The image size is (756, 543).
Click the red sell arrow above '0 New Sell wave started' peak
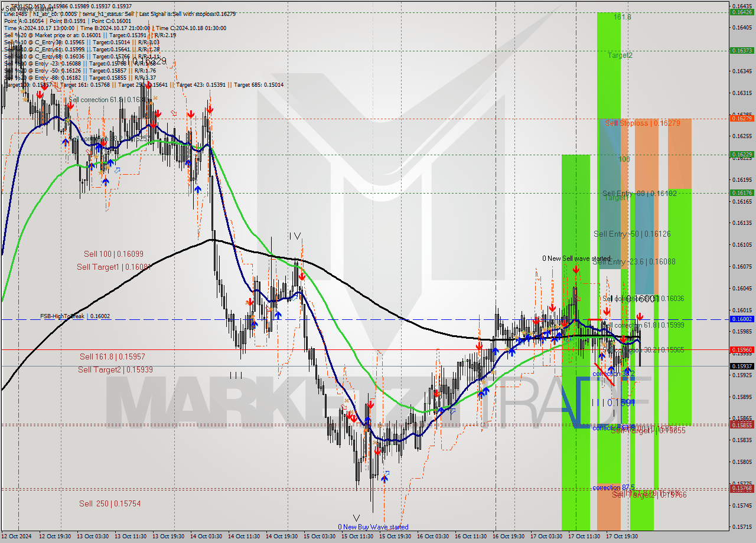pos(576,270)
